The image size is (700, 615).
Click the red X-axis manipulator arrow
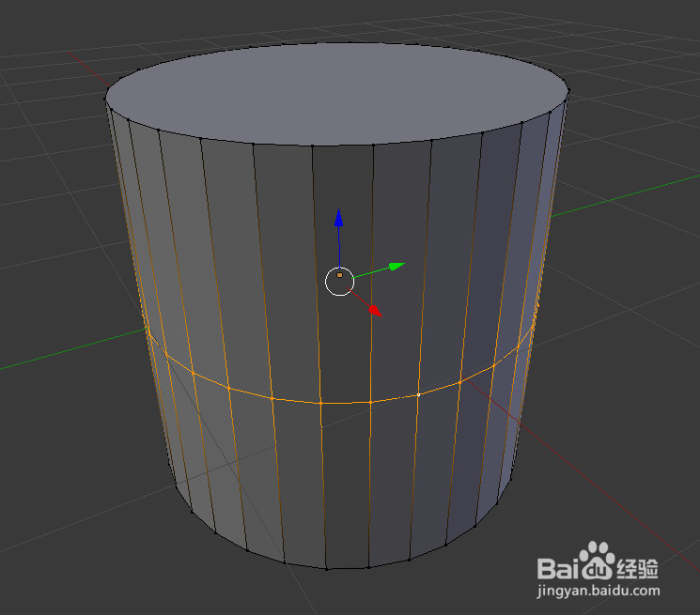[376, 311]
